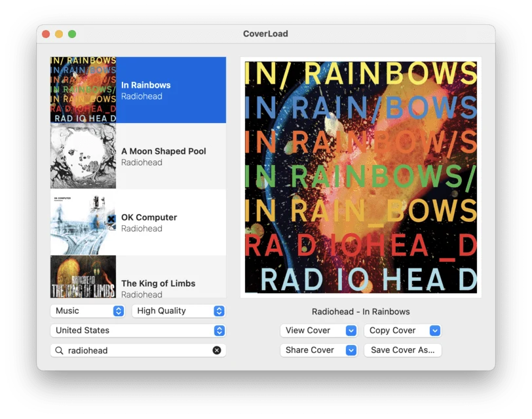The image size is (532, 419).
Task: Expand the Music media type dropdown
Action: coord(88,311)
